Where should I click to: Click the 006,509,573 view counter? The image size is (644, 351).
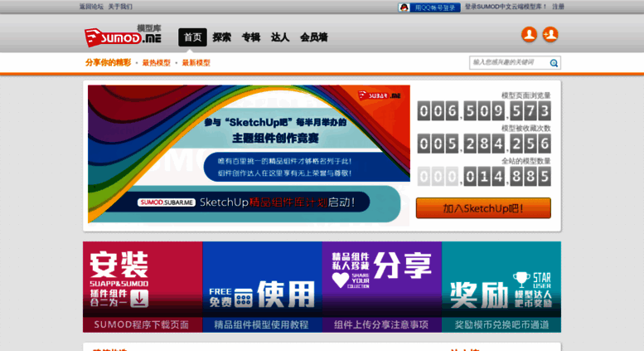484,111
